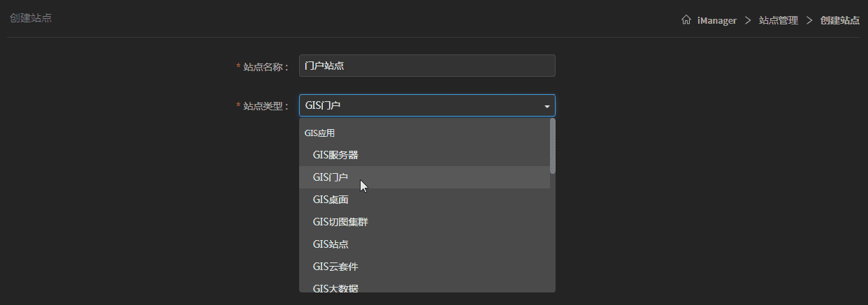Screen dimensions: 868x305
Task: Click the home icon in the breadcrumb
Action: [686, 20]
